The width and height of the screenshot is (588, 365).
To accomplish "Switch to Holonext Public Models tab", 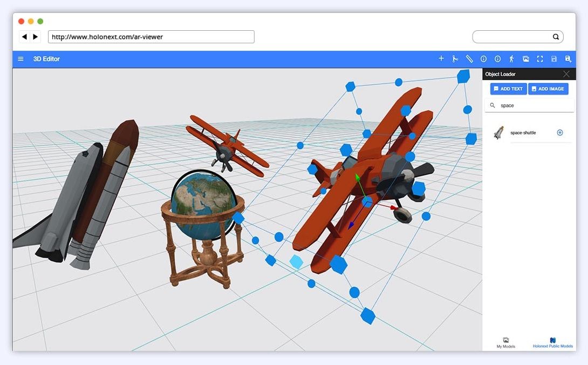I will pyautogui.click(x=553, y=343).
